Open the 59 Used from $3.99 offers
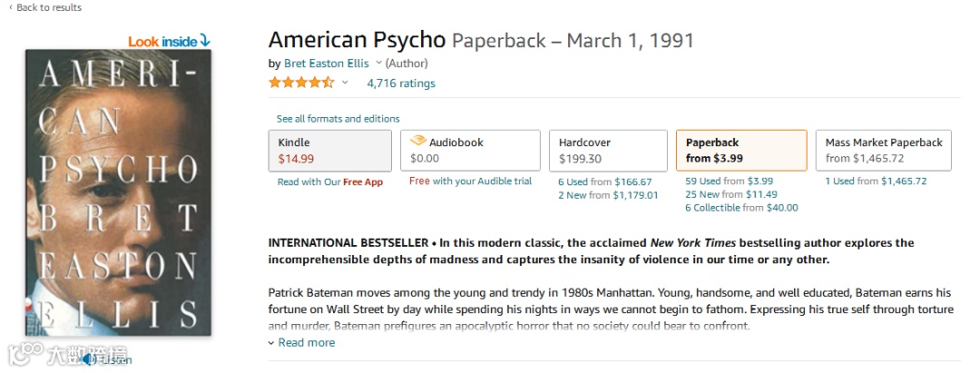Screen dimensions: 980x373 (729, 182)
